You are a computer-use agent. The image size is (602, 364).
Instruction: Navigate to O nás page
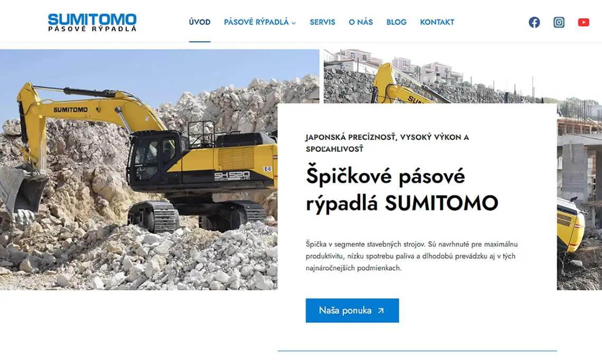coord(361,22)
